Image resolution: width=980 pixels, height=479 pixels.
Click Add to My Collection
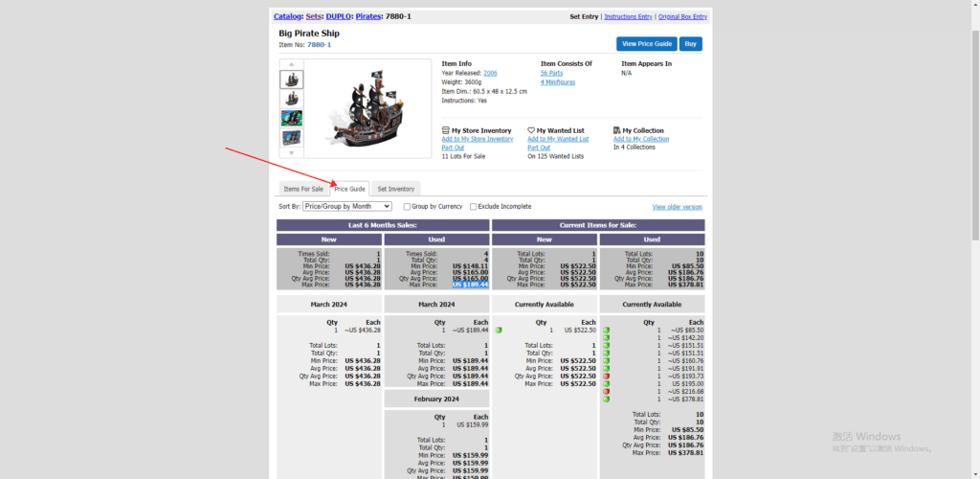pos(641,139)
